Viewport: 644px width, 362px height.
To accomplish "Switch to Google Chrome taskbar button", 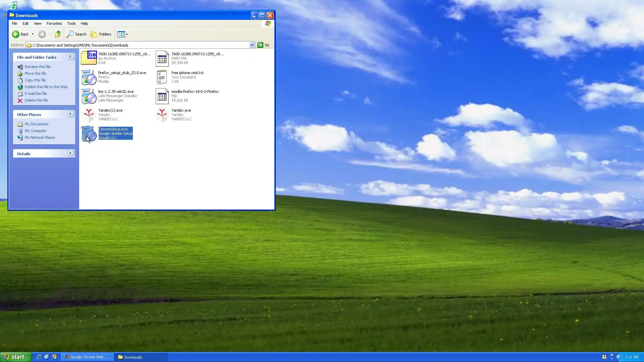I will [87, 357].
